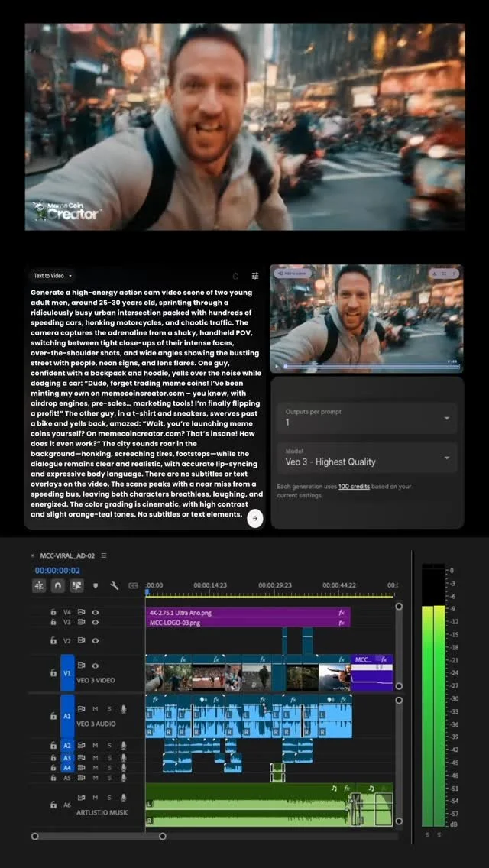Select the MCC-VIRAL_AD-02 sequence tab
The width and height of the screenshot is (489, 868).
tap(67, 555)
